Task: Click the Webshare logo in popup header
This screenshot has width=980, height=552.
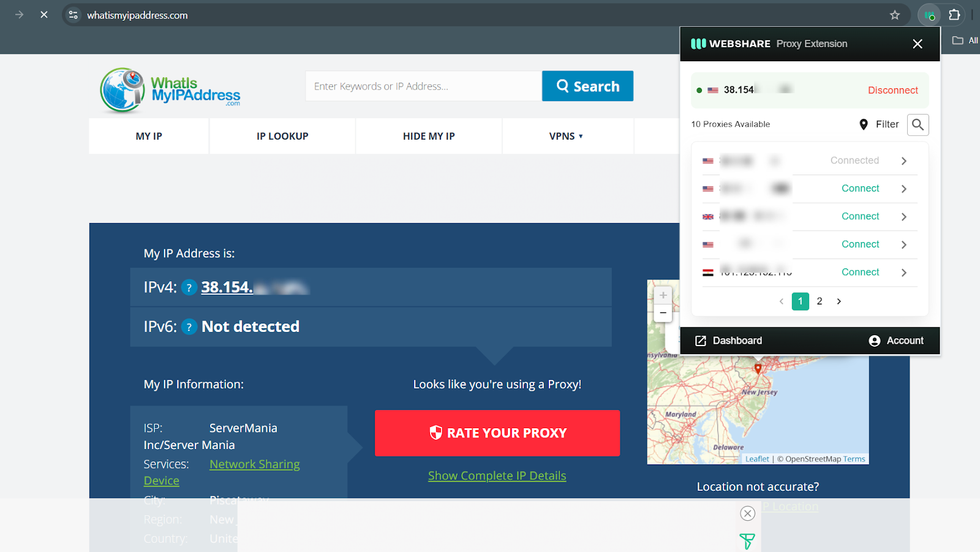Action: (x=731, y=43)
